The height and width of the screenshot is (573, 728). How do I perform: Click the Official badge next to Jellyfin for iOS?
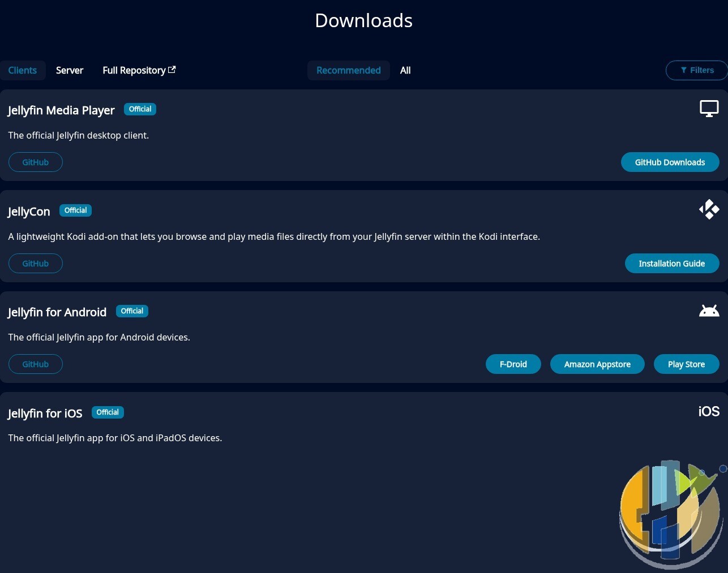click(x=108, y=412)
